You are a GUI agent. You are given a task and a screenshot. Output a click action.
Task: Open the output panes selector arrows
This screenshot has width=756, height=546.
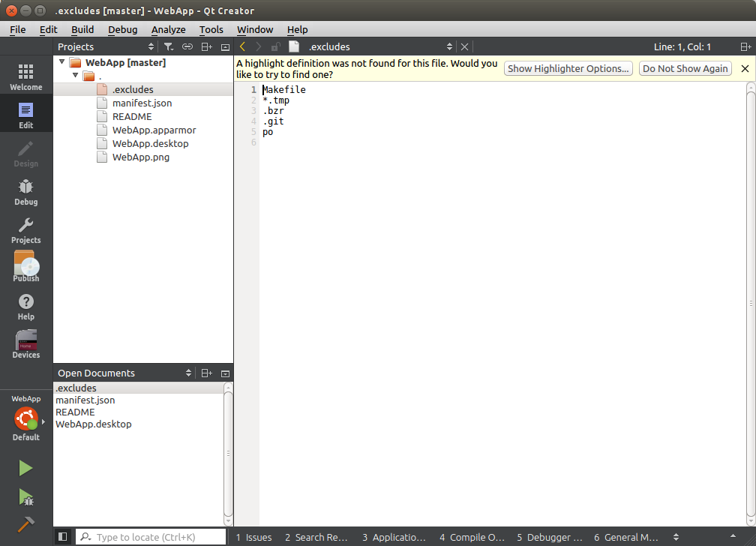point(676,537)
